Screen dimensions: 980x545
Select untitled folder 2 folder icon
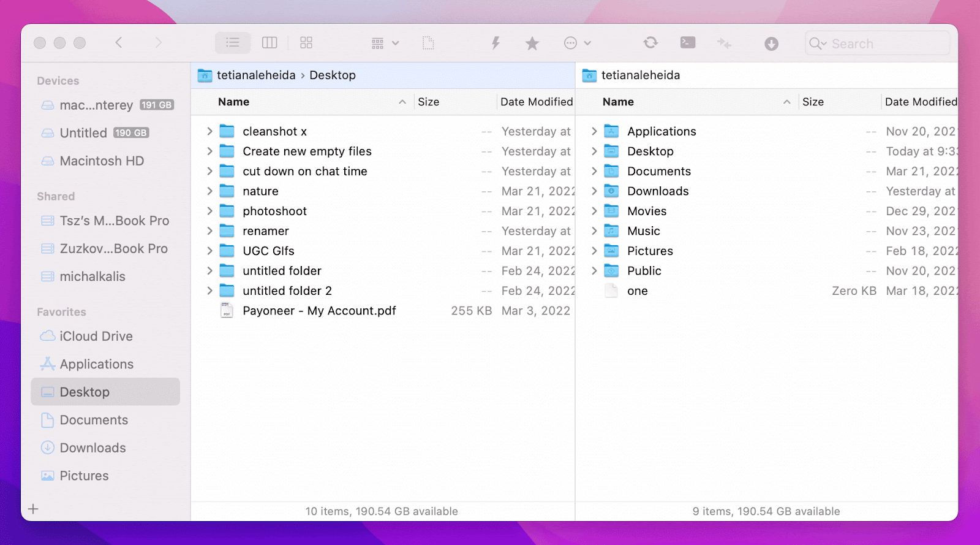click(x=227, y=291)
